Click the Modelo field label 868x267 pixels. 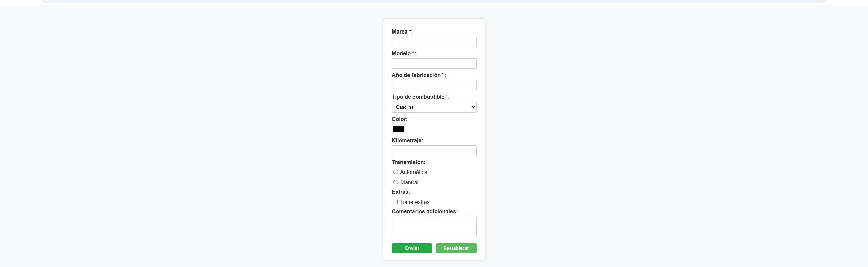(x=401, y=54)
